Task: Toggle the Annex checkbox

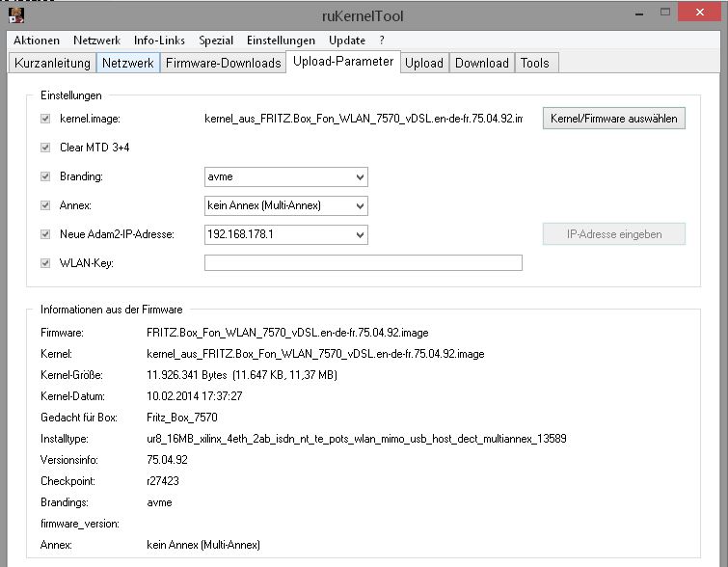Action: point(45,204)
